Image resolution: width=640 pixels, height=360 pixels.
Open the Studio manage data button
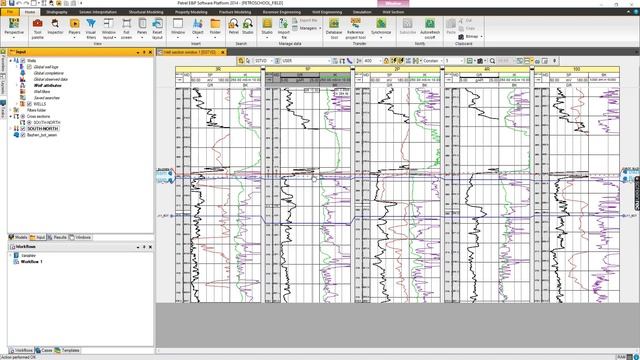[267, 28]
